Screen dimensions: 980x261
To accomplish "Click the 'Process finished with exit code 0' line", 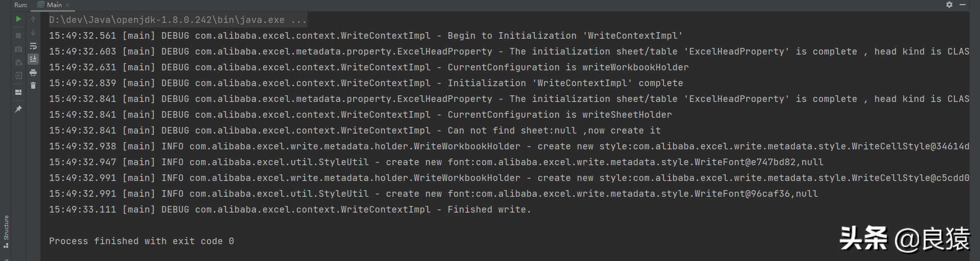I will point(141,241).
